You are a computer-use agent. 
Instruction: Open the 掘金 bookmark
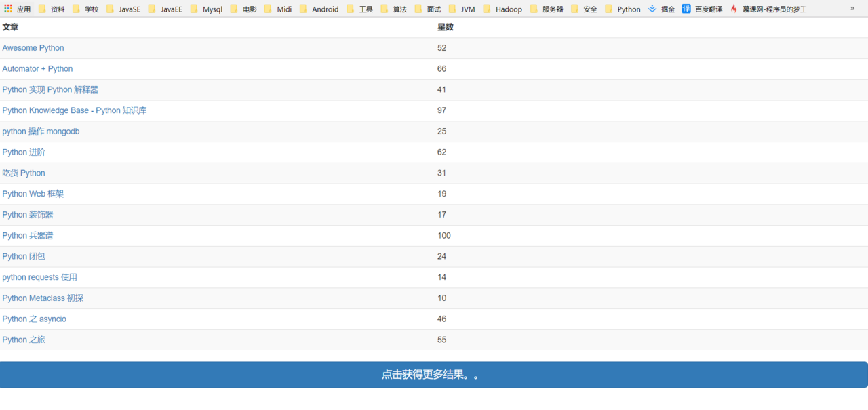pos(661,9)
